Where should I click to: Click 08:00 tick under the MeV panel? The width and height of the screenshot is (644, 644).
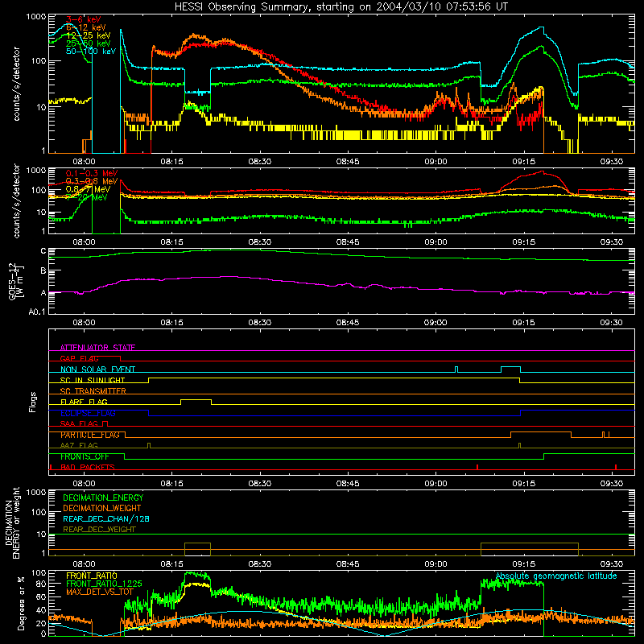click(84, 242)
